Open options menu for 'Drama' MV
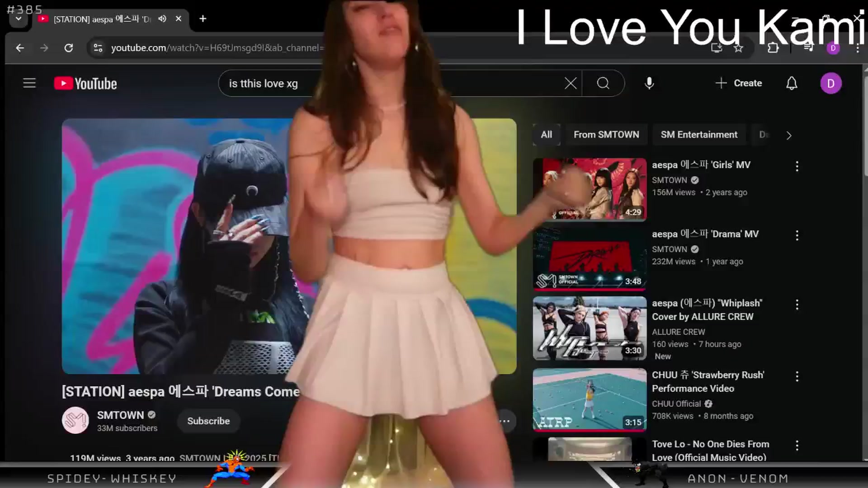This screenshot has height=488, width=868. tap(797, 235)
